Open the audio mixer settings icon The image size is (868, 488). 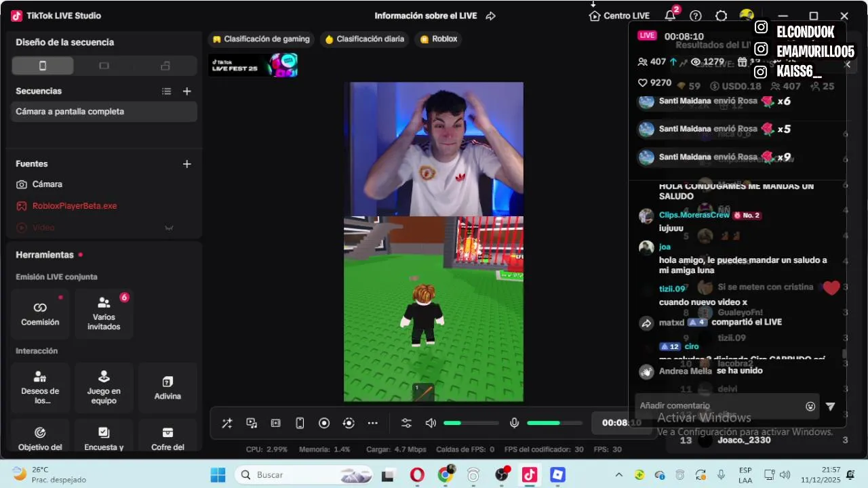(x=406, y=423)
